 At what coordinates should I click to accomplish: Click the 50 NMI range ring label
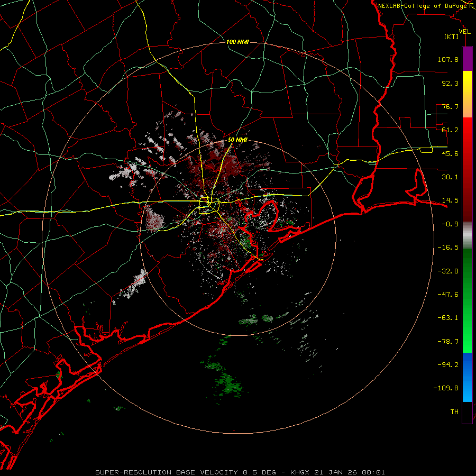[x=237, y=140]
